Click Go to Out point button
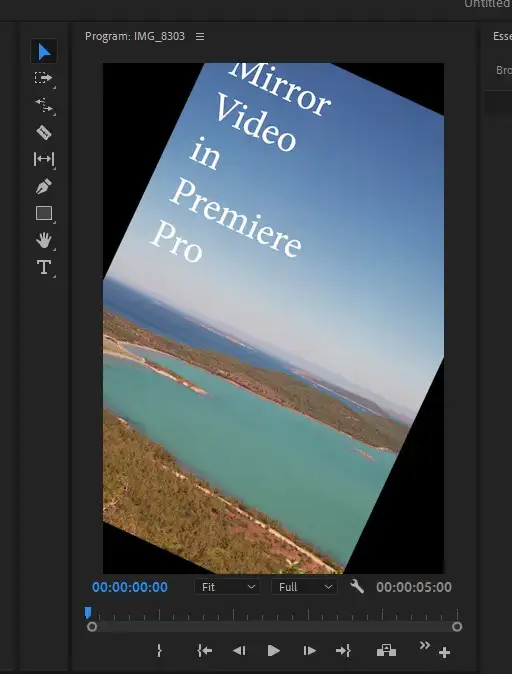Image resolution: width=512 pixels, height=674 pixels. pos(343,651)
